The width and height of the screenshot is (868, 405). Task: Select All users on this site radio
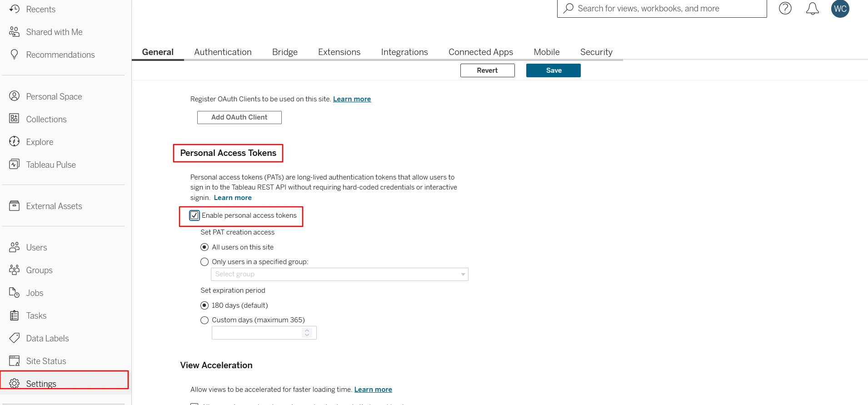205,247
